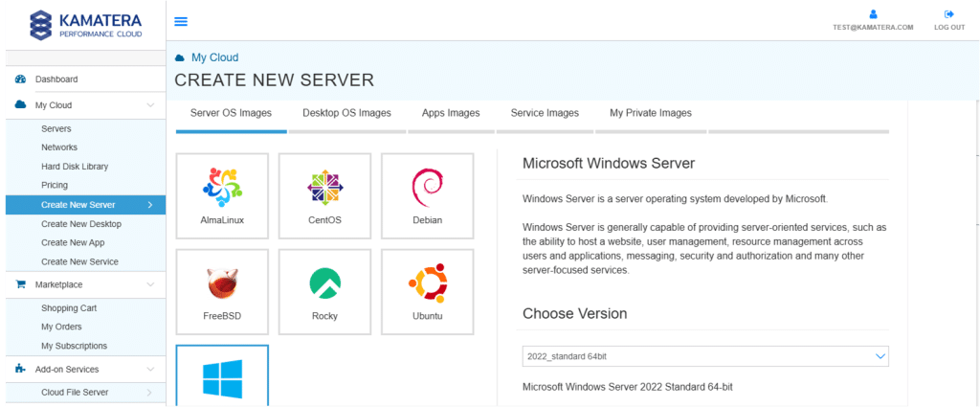
Task: Click the Kamatera Performance Cloud logo
Action: (86, 25)
